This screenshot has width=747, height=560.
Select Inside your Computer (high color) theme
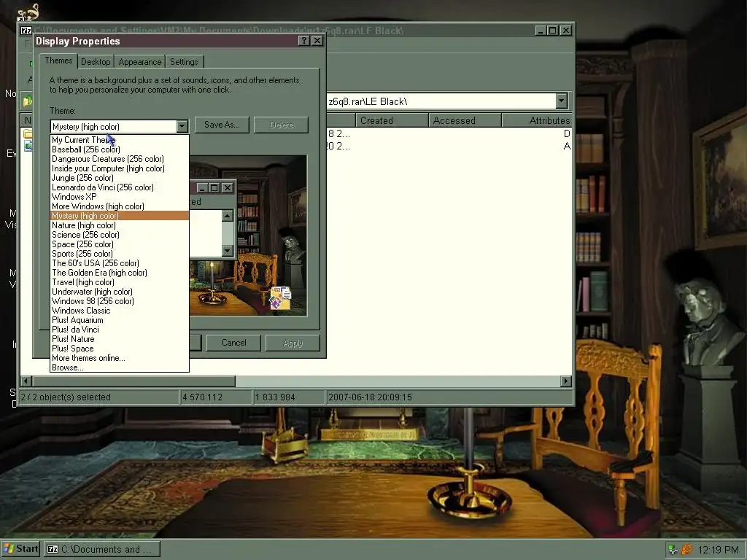[x=120, y=168]
